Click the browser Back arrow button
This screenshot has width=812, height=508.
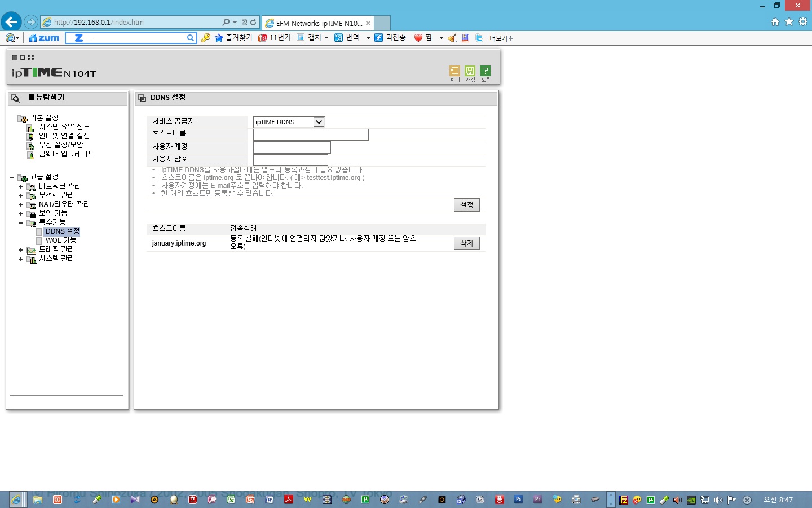[x=11, y=22]
